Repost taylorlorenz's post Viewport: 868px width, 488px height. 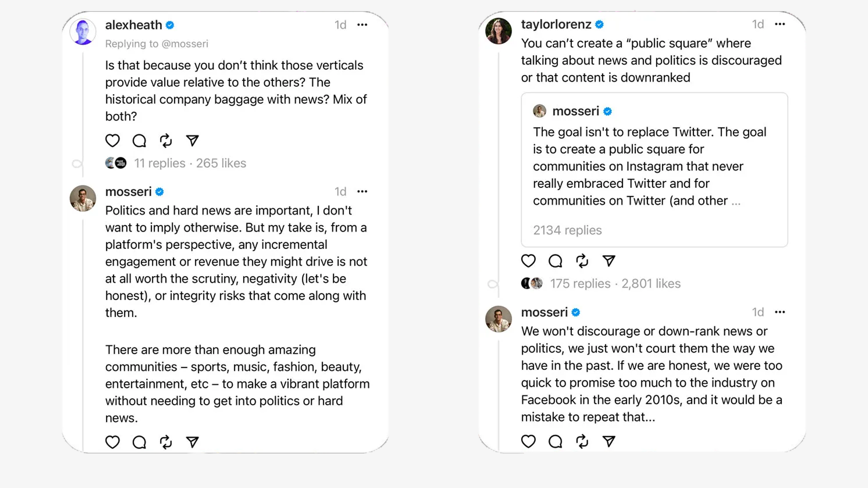(582, 261)
